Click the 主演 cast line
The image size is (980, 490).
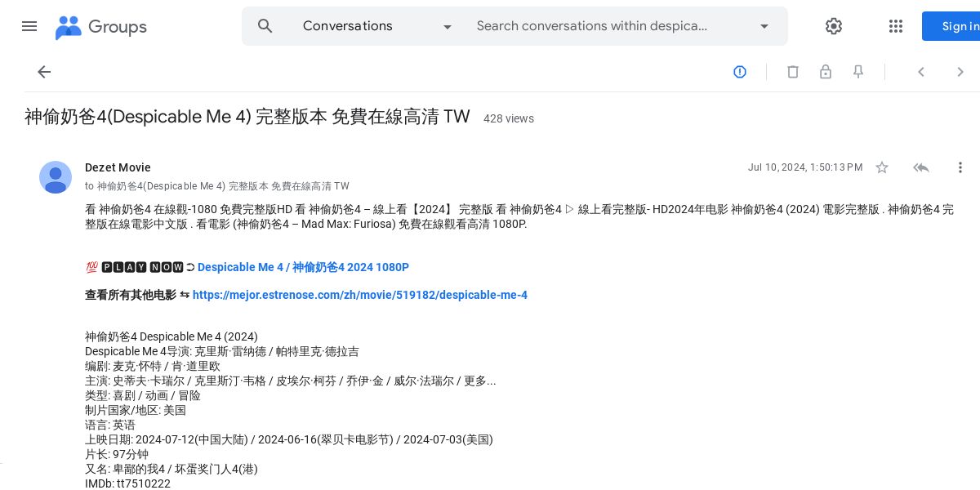click(291, 381)
